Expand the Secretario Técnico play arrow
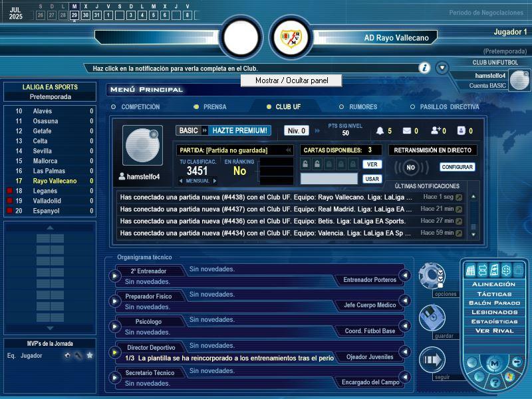Image resolution: width=532 pixels, height=399 pixels. (114, 377)
